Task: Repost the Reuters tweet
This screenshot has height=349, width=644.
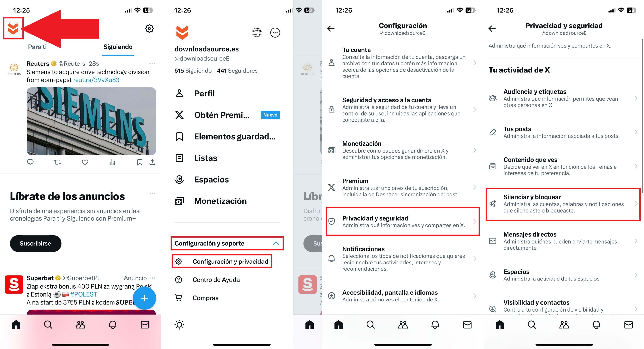Action: pos(58,162)
